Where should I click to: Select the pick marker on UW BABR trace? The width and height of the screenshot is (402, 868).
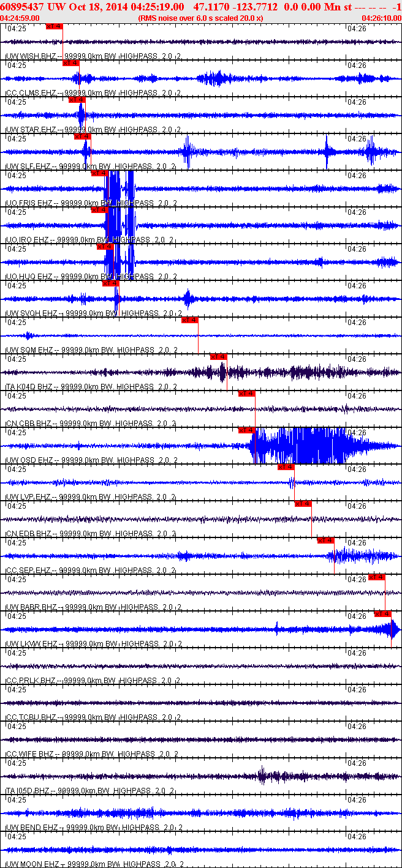click(377, 577)
